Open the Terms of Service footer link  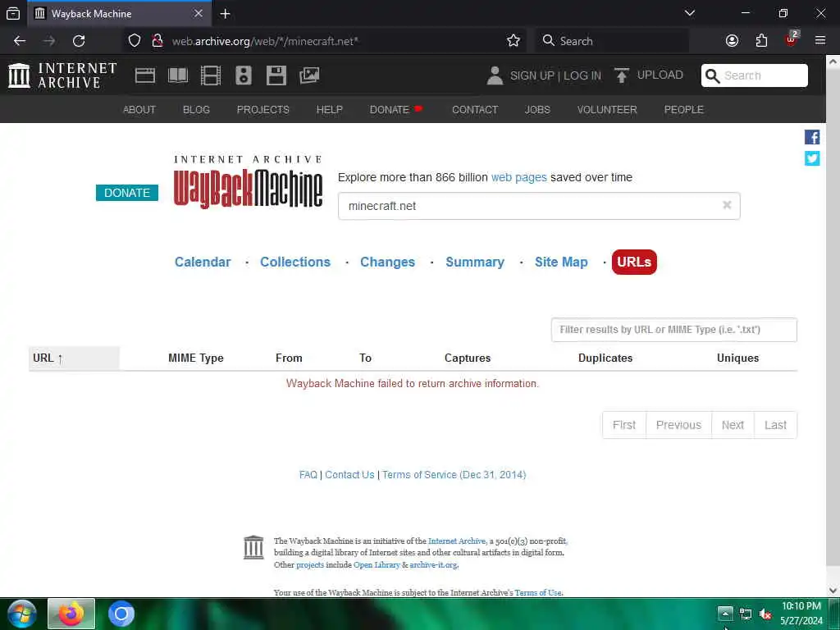click(454, 475)
